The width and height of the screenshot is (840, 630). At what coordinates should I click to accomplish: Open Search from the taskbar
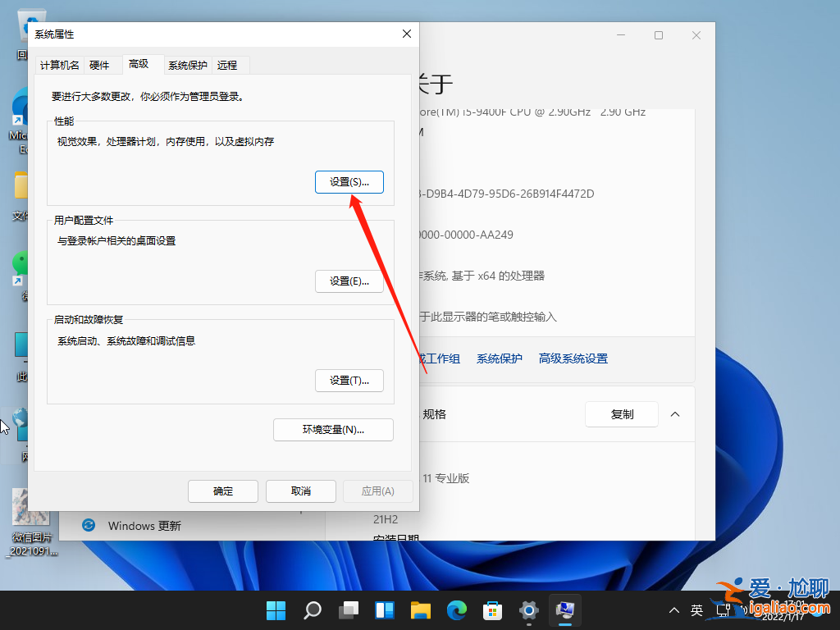point(313,610)
